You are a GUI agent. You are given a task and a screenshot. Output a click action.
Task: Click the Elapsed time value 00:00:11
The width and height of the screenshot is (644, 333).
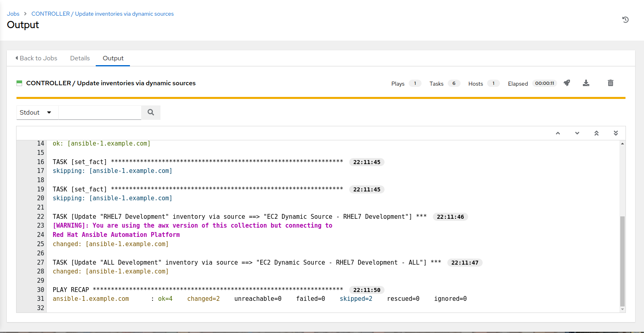tap(545, 84)
